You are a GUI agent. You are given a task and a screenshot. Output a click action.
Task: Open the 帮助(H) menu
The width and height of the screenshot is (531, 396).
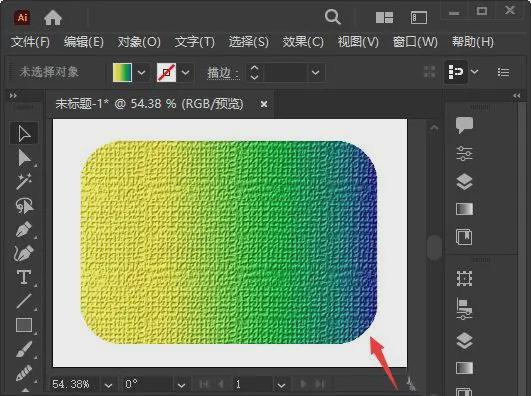(473, 42)
